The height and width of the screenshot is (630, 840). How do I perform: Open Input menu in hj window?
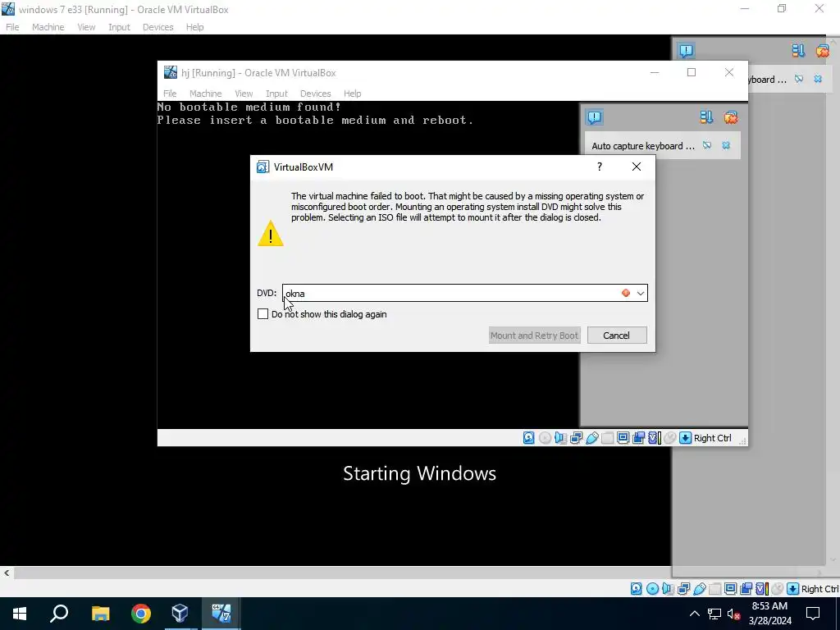pos(276,94)
